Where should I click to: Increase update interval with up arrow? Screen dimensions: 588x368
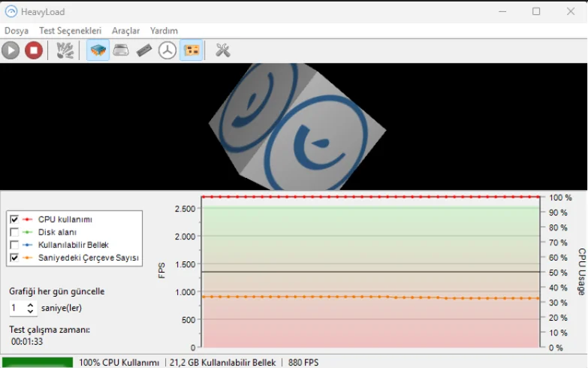pyautogui.click(x=30, y=305)
